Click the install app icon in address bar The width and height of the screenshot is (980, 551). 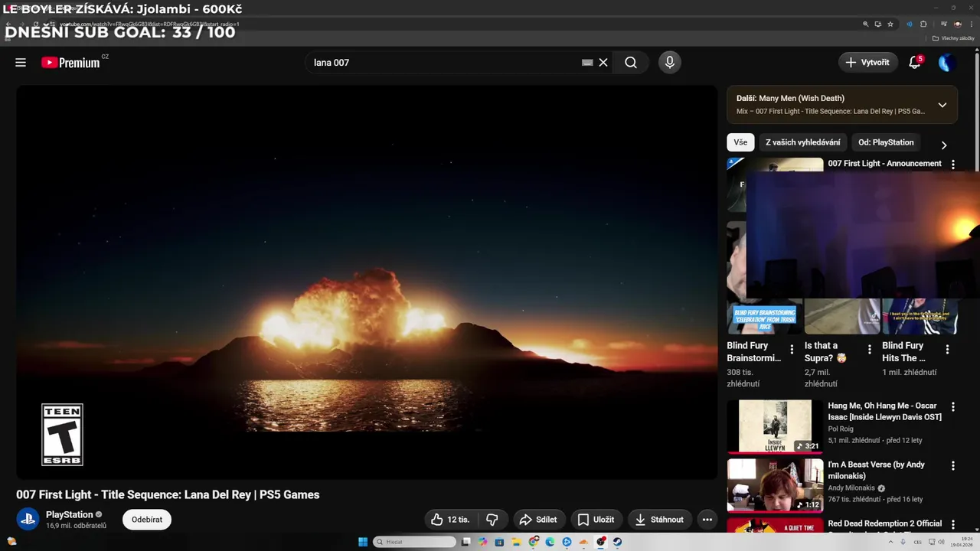click(x=878, y=24)
